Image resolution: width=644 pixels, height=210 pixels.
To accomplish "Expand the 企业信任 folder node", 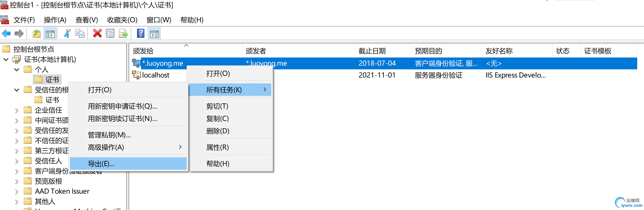I will point(17,110).
